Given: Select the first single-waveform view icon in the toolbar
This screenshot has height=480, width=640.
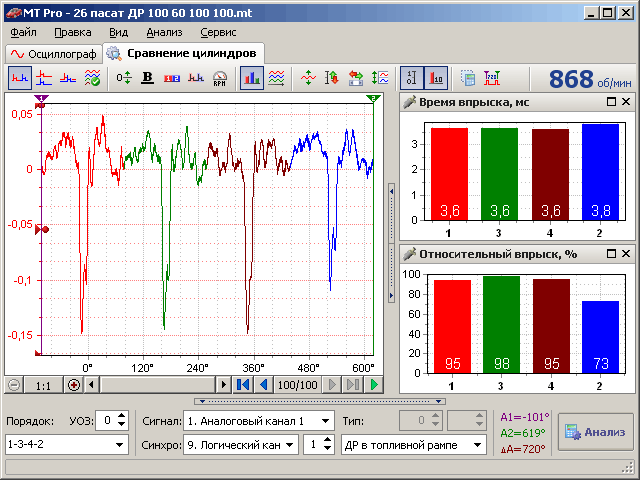Looking at the screenshot, I should click(x=20, y=78).
